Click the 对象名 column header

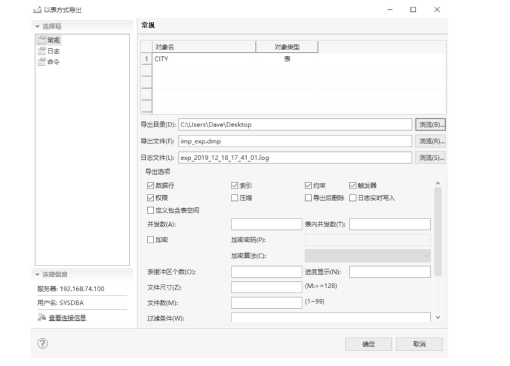tap(204, 47)
